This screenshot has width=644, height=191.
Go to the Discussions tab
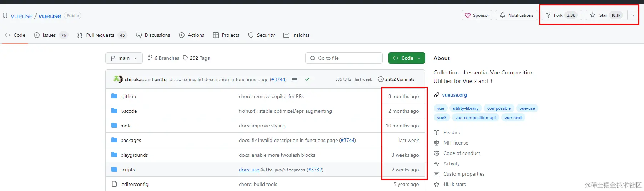coord(153,35)
